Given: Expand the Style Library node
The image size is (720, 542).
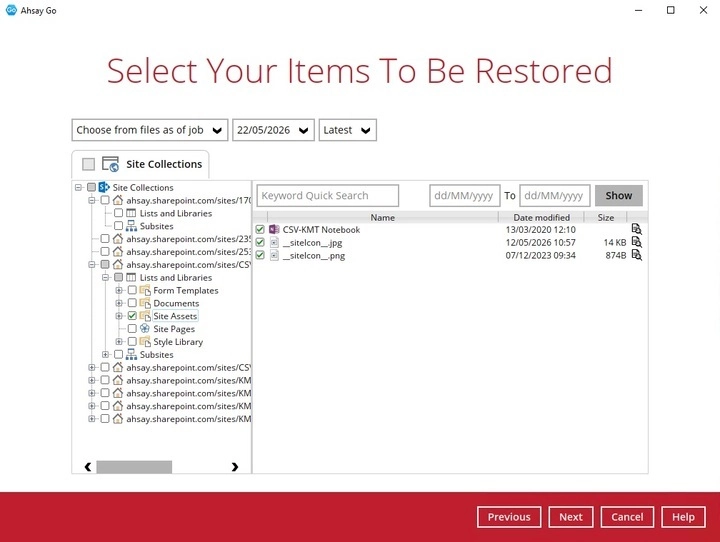Looking at the screenshot, I should tap(119, 341).
